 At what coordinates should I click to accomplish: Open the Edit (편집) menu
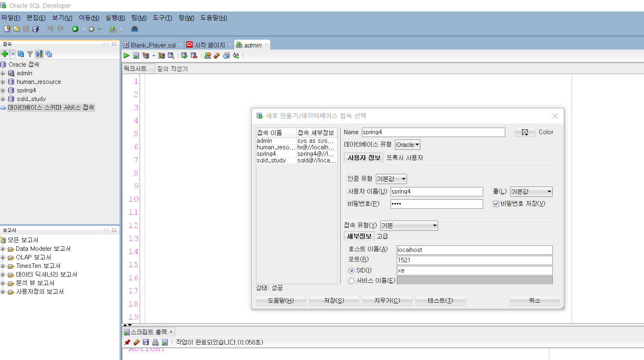36,18
